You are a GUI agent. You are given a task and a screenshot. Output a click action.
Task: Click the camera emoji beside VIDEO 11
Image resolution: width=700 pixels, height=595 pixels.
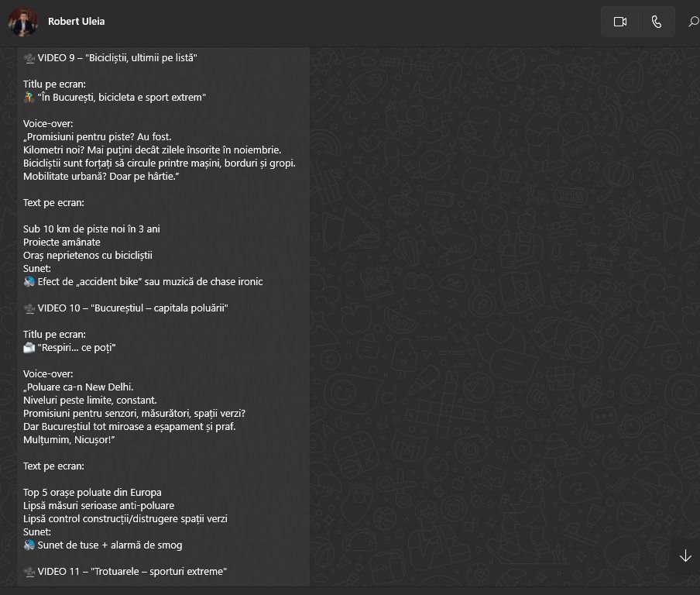coord(29,572)
